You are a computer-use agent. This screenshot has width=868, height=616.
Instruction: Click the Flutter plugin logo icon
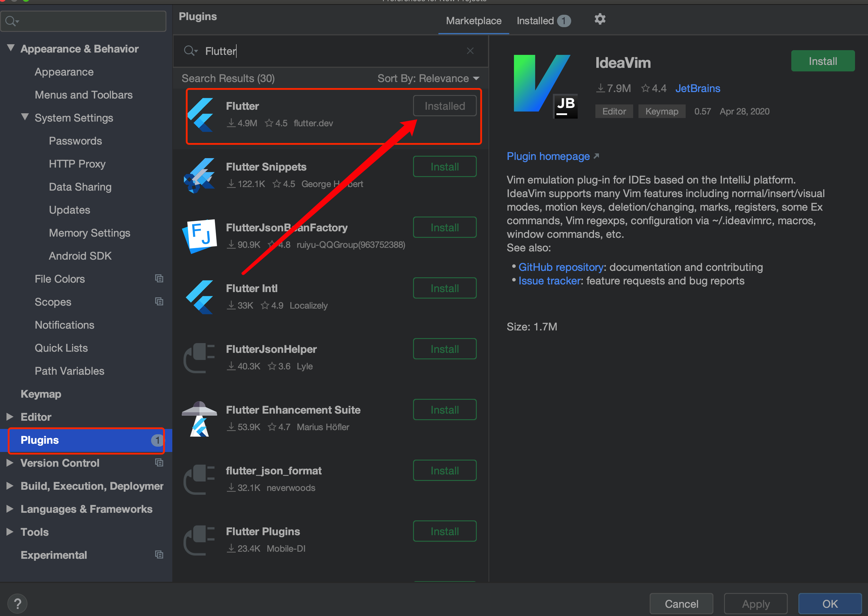point(201,114)
